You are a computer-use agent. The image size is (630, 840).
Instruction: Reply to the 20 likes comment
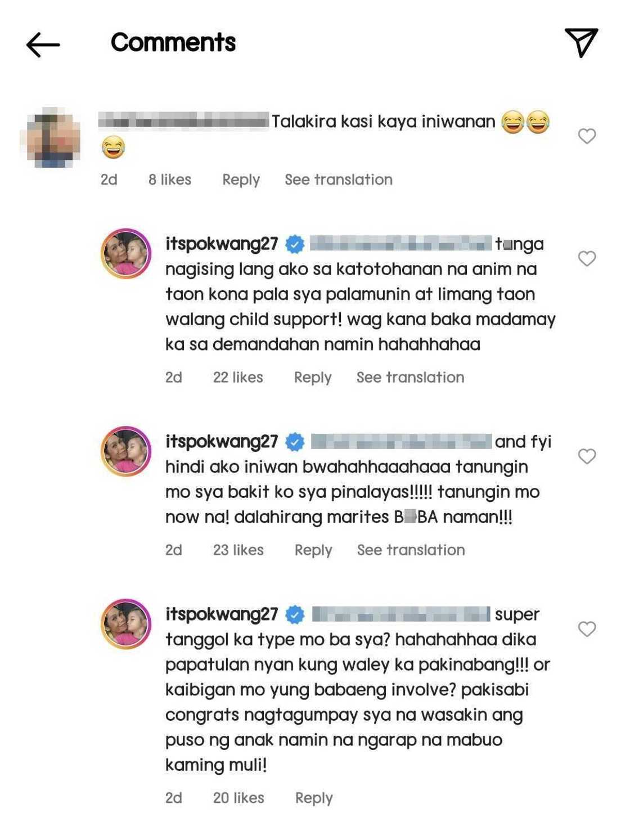click(314, 798)
